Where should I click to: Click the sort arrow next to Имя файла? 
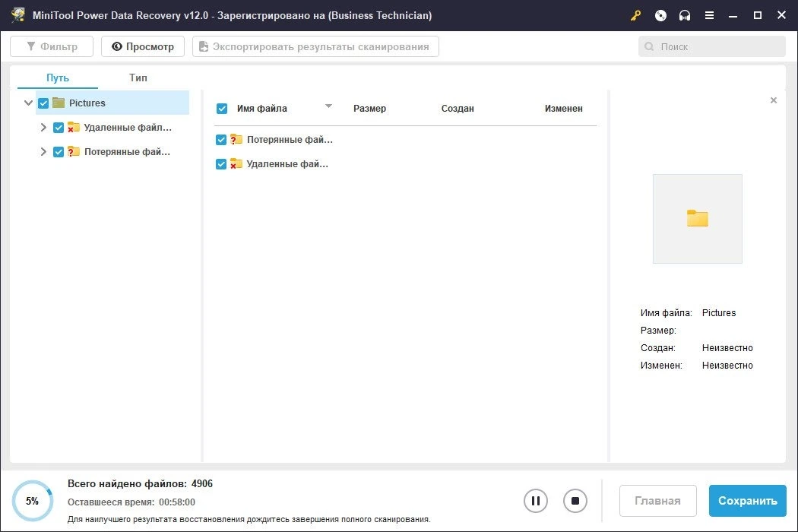[329, 106]
